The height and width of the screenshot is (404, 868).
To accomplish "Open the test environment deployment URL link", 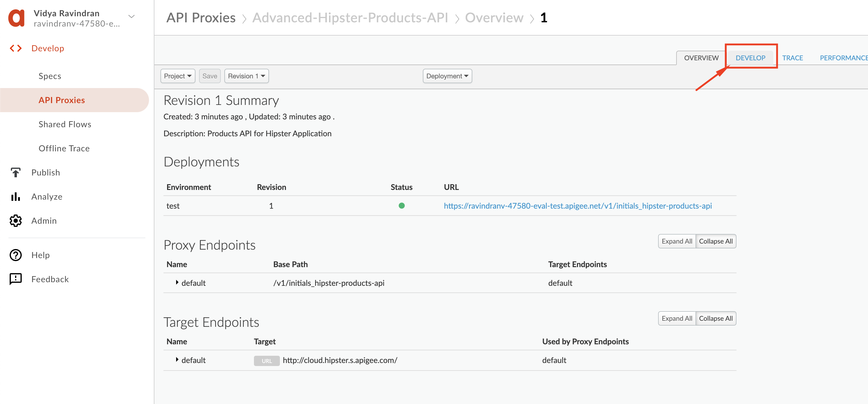I will pos(578,206).
